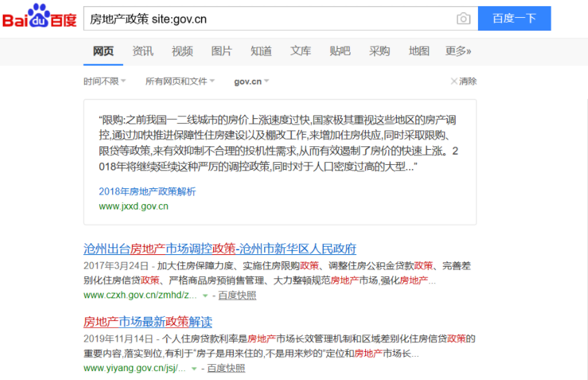This screenshot has width=588, height=380.
Task: Expand the gov.cn site filter dropdown
Action: coord(252,81)
